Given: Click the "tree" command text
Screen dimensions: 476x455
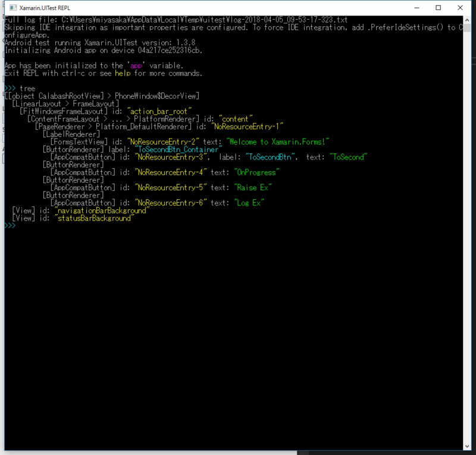Looking at the screenshot, I should pyautogui.click(x=27, y=89).
